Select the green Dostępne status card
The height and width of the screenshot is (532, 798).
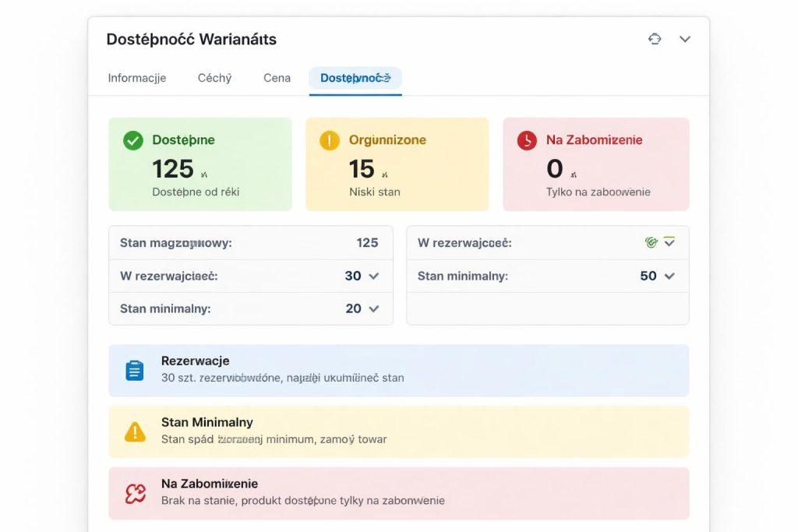click(x=200, y=164)
